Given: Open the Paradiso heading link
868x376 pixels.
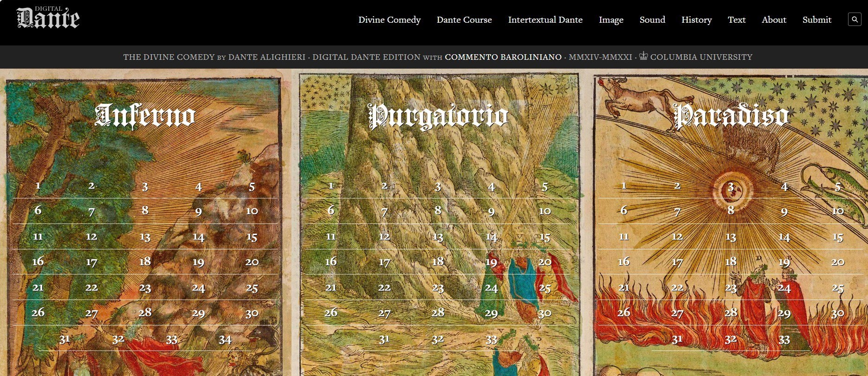Looking at the screenshot, I should point(731,116).
